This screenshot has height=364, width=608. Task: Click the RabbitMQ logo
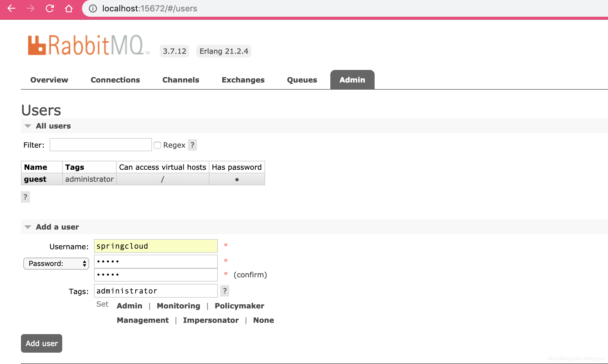pyautogui.click(x=89, y=45)
